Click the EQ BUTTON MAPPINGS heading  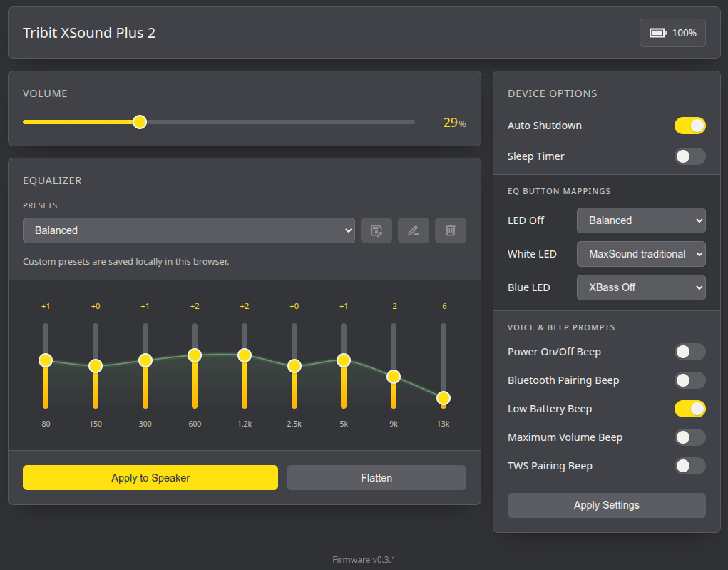click(559, 191)
